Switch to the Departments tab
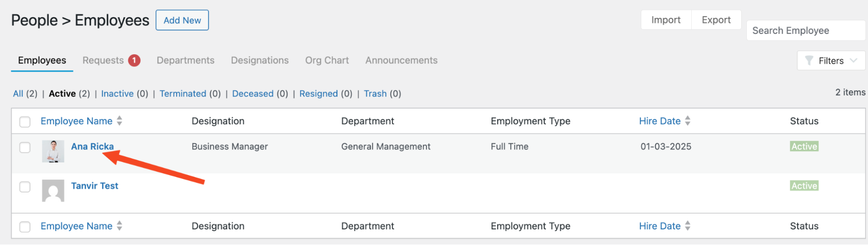The image size is (868, 245). pyautogui.click(x=185, y=60)
